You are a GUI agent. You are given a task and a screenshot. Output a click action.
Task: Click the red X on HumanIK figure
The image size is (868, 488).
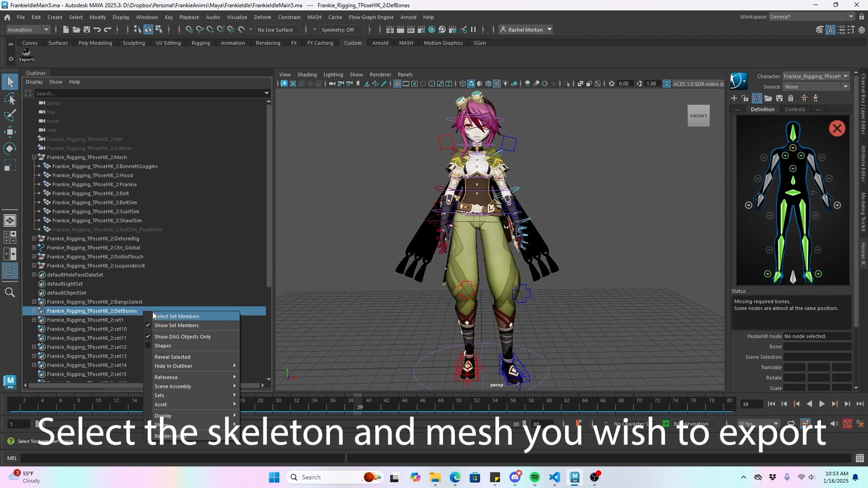837,128
